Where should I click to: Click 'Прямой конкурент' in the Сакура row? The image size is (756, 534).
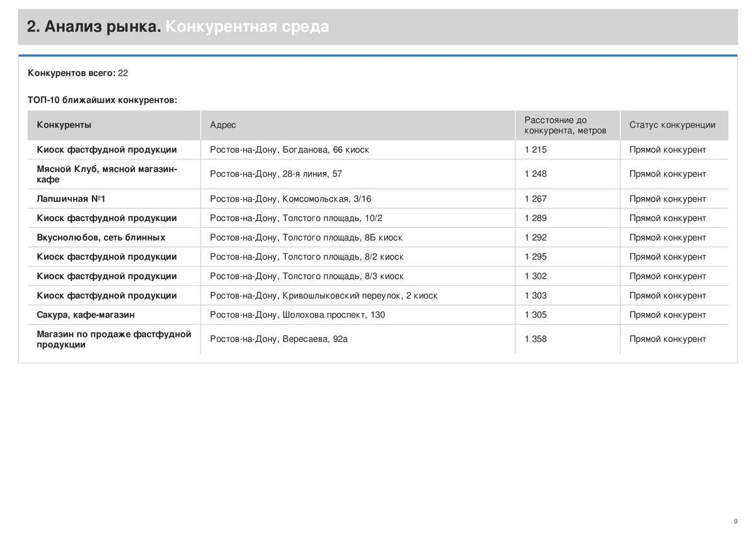[x=668, y=315]
